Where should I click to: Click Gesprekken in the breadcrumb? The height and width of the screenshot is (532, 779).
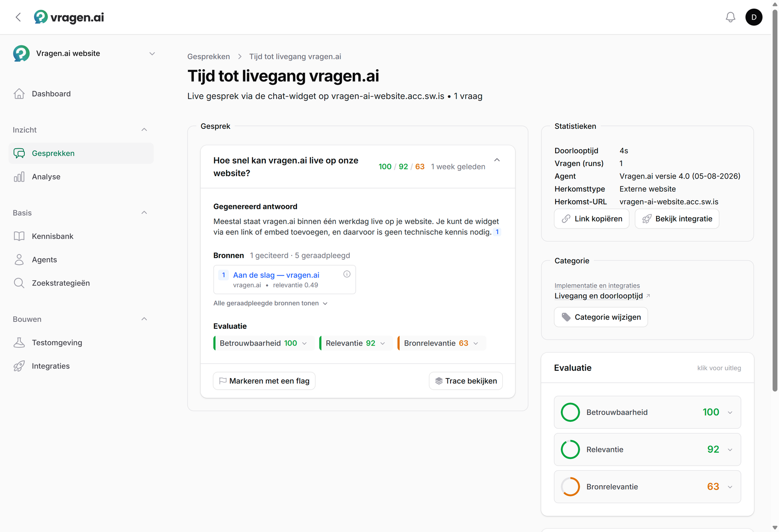pyautogui.click(x=209, y=57)
